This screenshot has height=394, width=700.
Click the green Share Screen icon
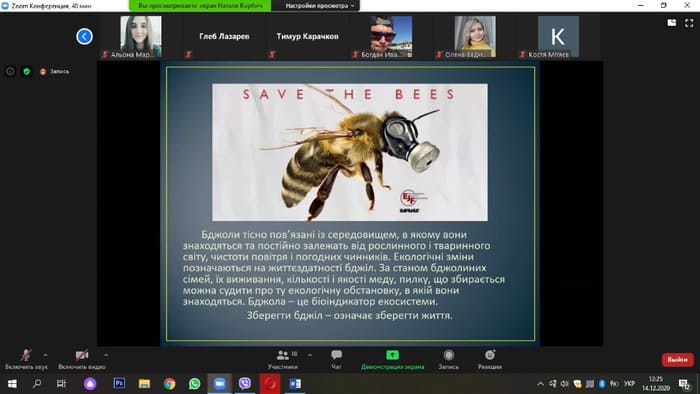tap(392, 355)
